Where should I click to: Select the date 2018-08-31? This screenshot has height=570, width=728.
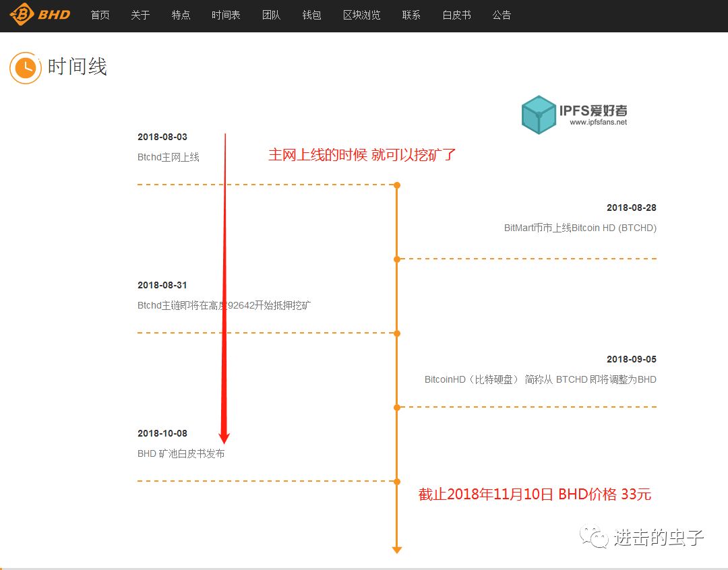162,286
